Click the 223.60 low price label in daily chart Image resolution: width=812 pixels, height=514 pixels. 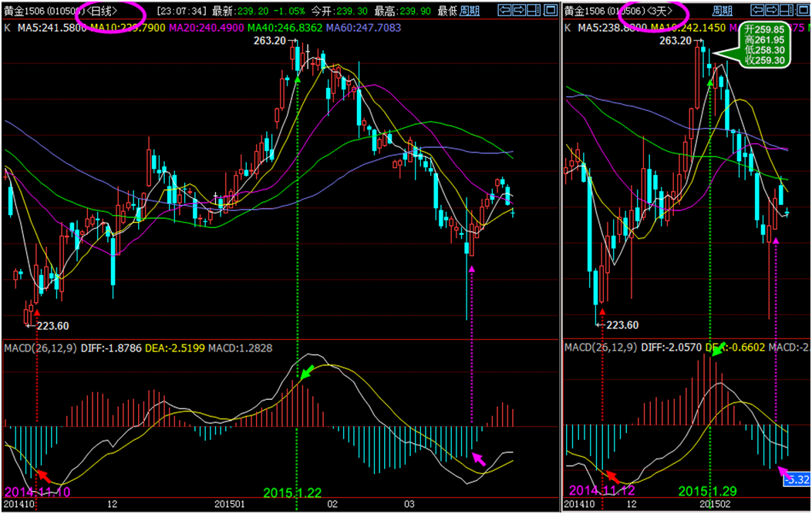coord(52,325)
